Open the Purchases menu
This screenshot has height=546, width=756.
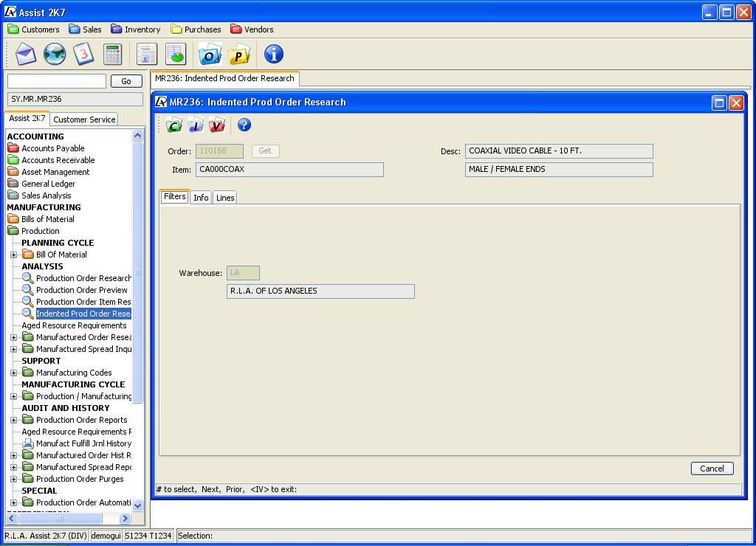pyautogui.click(x=196, y=30)
